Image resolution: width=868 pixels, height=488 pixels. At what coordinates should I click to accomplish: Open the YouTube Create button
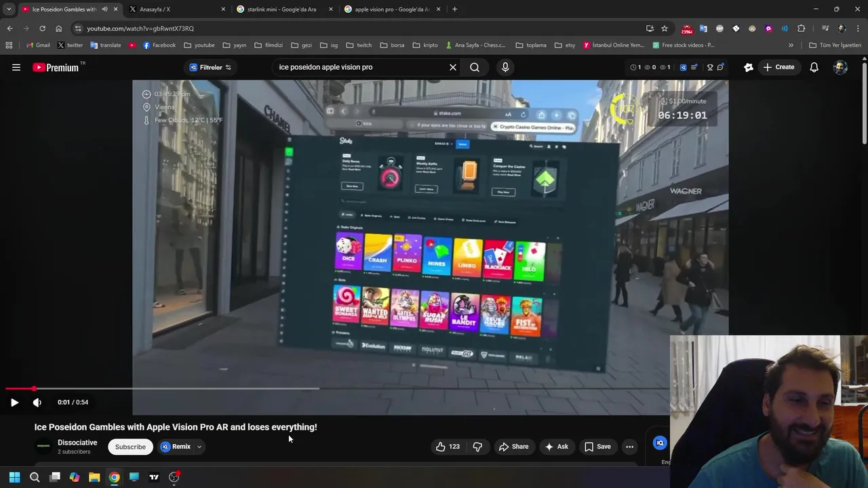[778, 67]
